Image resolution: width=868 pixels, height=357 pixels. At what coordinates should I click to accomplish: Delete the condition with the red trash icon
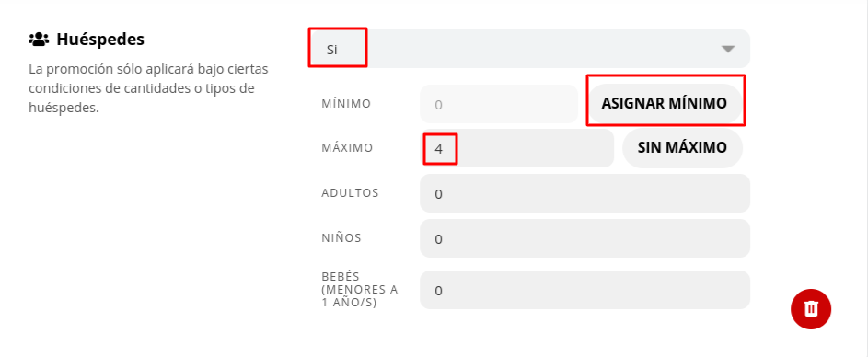[x=811, y=309]
